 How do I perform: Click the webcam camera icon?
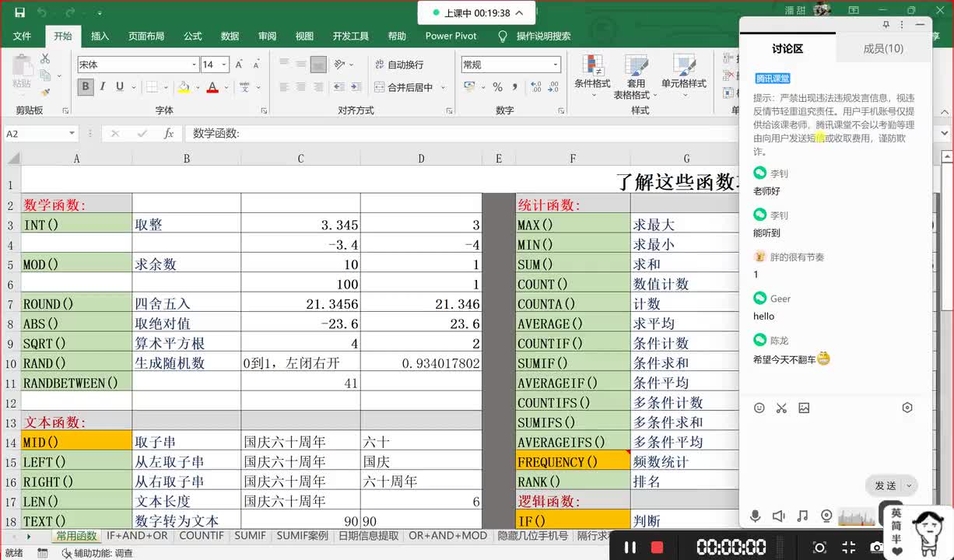coord(826,516)
